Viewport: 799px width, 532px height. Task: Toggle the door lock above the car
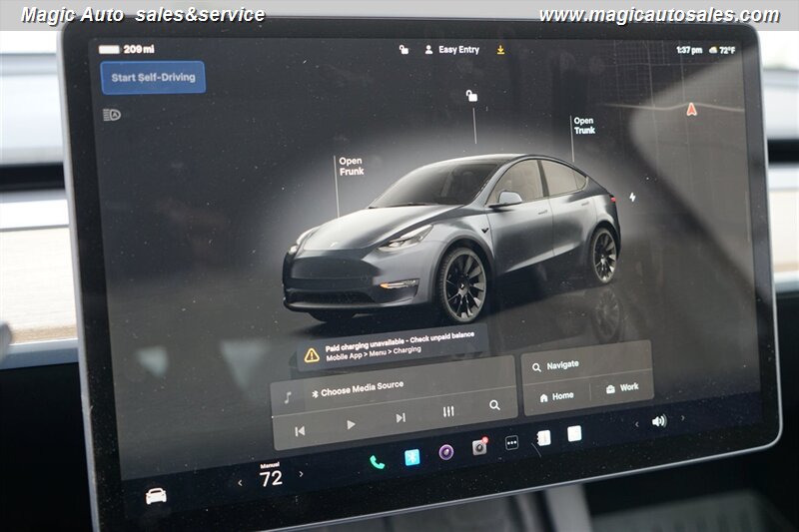pos(471,96)
